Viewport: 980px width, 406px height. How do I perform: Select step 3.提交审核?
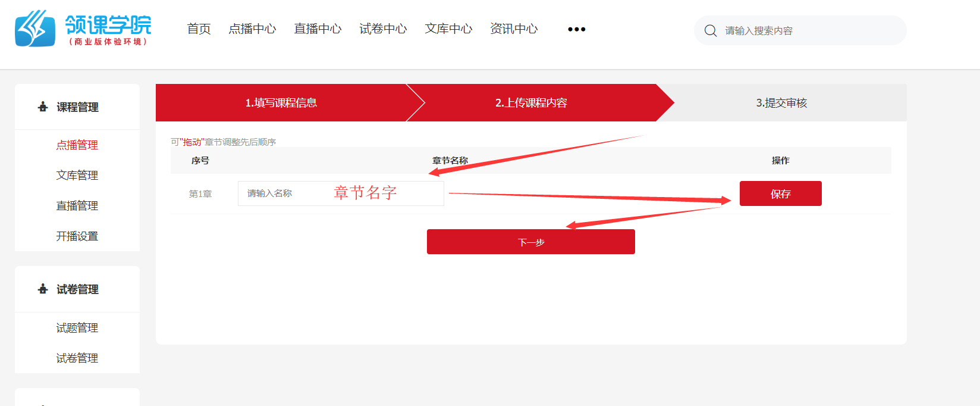coord(781,103)
